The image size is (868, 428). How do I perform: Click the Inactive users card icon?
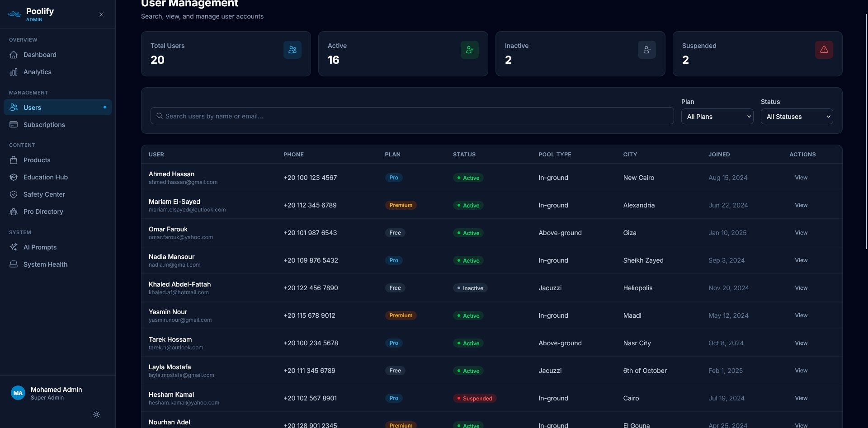647,50
